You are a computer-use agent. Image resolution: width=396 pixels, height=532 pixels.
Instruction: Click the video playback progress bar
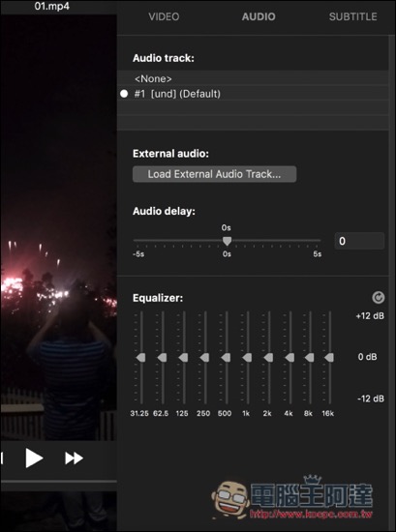coord(59,481)
